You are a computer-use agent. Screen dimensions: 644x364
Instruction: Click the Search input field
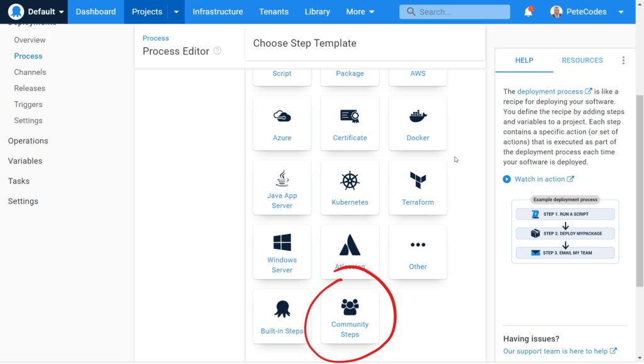(455, 12)
